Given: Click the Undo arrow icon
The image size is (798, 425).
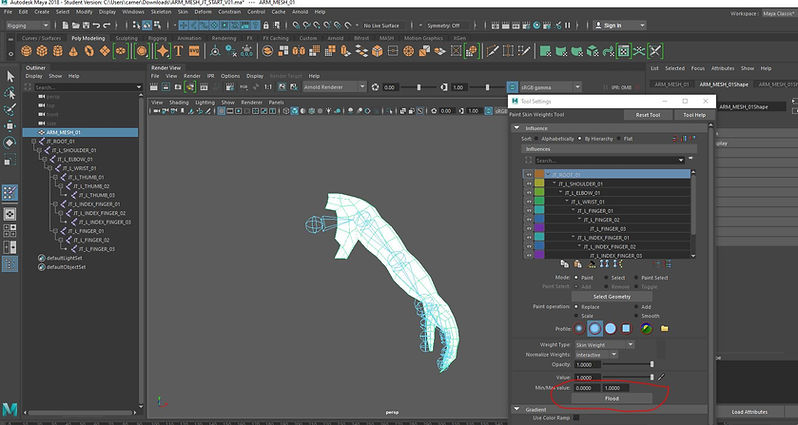Looking at the screenshot, I should point(96,25).
